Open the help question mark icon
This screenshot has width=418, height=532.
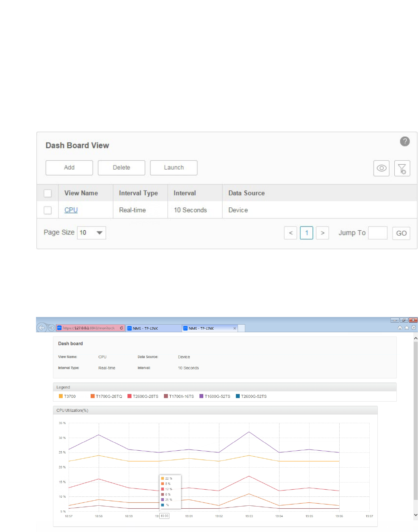404,141
